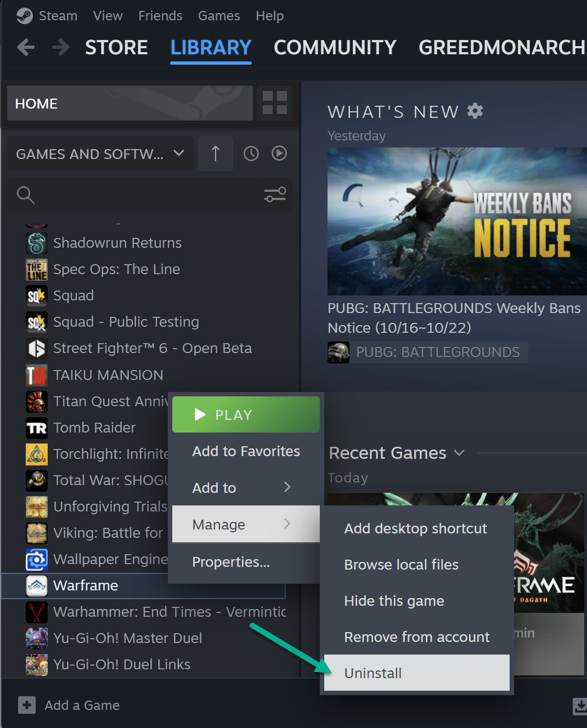Go back with the left arrow
This screenshot has height=728, width=587.
click(26, 48)
